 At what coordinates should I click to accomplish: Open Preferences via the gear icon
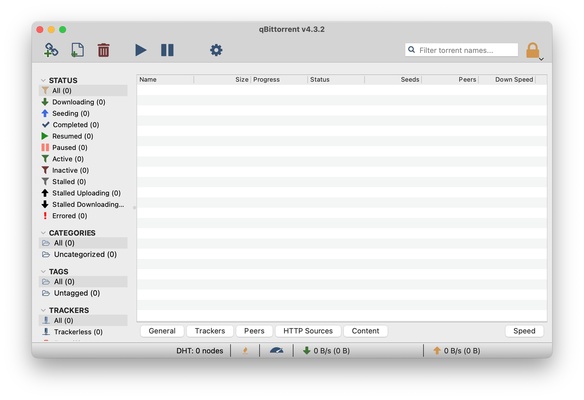coord(216,50)
